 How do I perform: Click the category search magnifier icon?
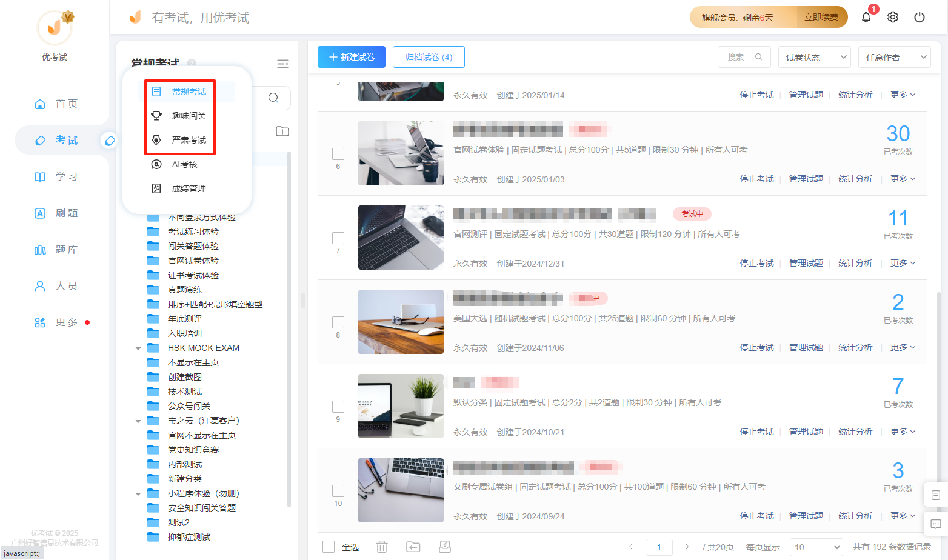(273, 98)
